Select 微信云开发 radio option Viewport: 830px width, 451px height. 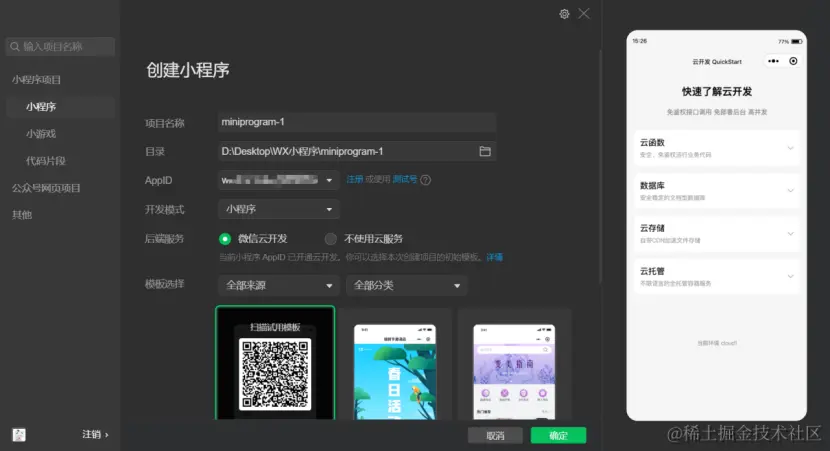225,239
